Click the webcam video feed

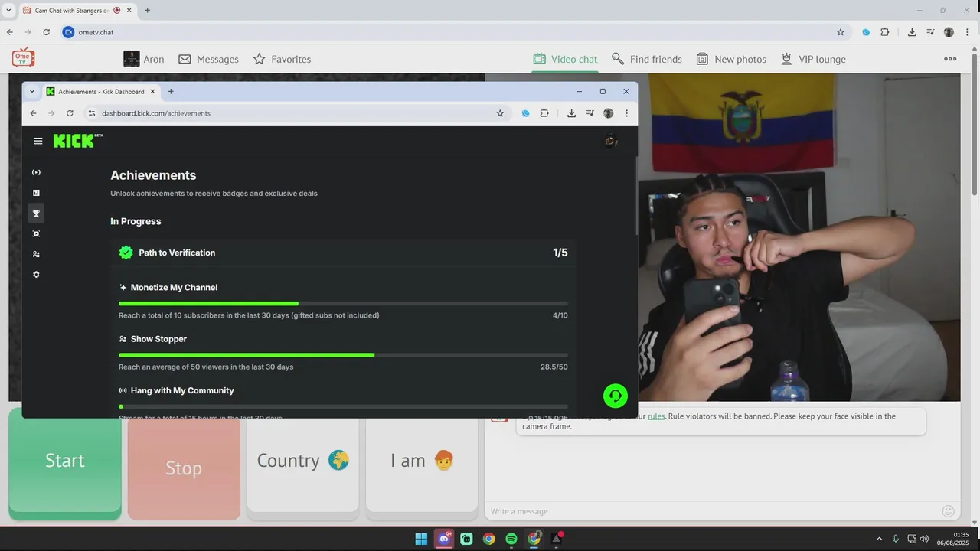click(799, 237)
